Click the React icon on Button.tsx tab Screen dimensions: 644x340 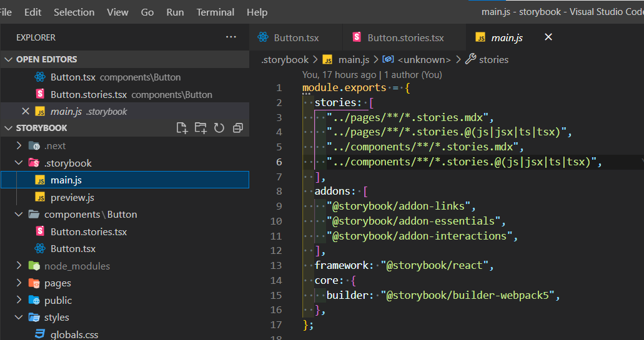[263, 37]
